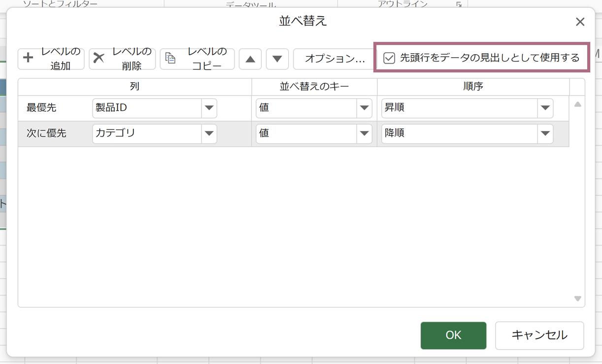Image resolution: width=602 pixels, height=364 pixels.
Task: Open the sort key dropdown in 次に優先 row
Action: coord(364,133)
